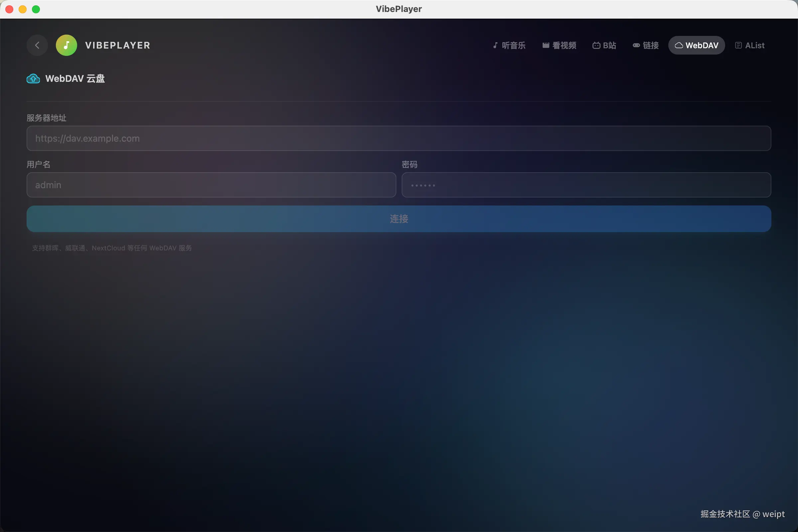
Task: Click the VibePlayer window title bar
Action: point(399,9)
